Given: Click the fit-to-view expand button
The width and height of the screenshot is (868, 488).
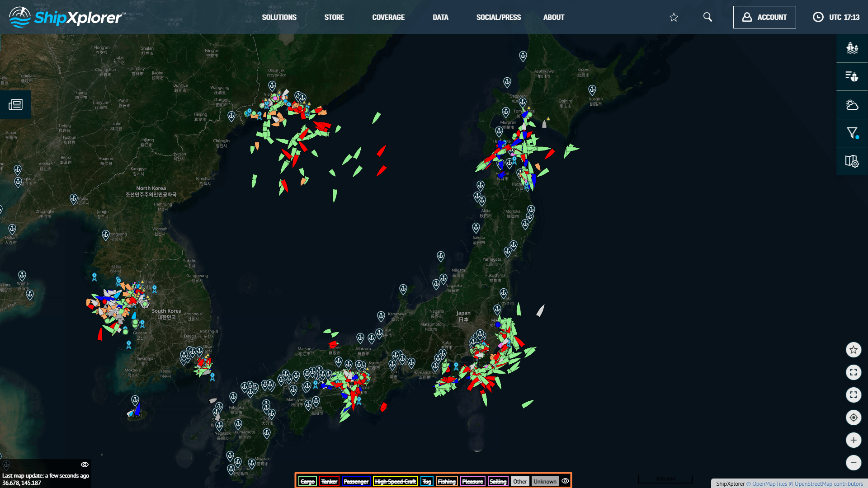Looking at the screenshot, I should click(854, 395).
